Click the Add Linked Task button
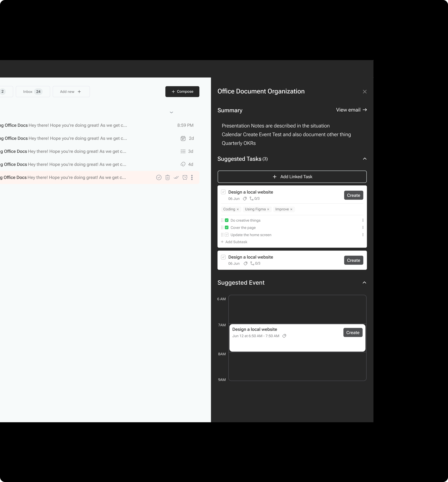Image resolution: width=448 pixels, height=482 pixels. click(292, 177)
